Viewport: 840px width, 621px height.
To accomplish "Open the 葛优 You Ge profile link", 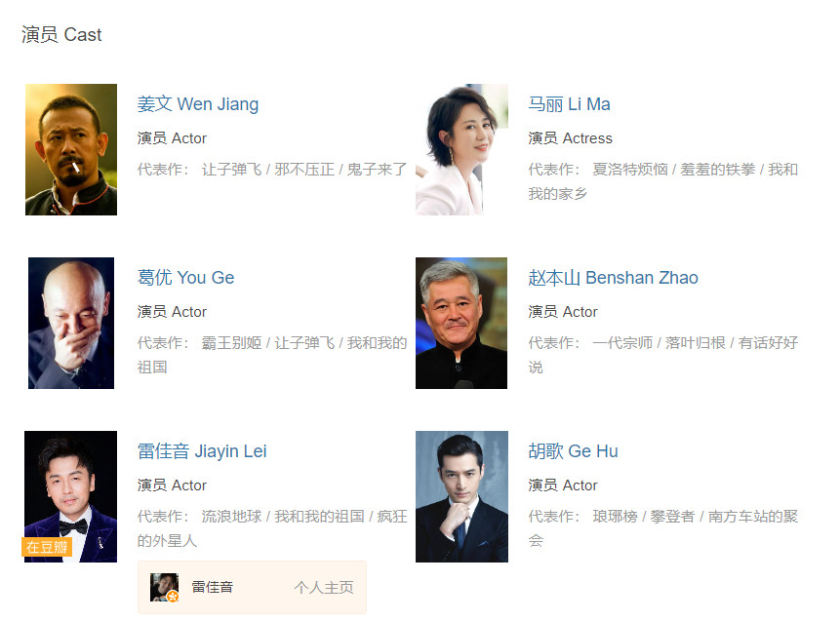I will [185, 277].
